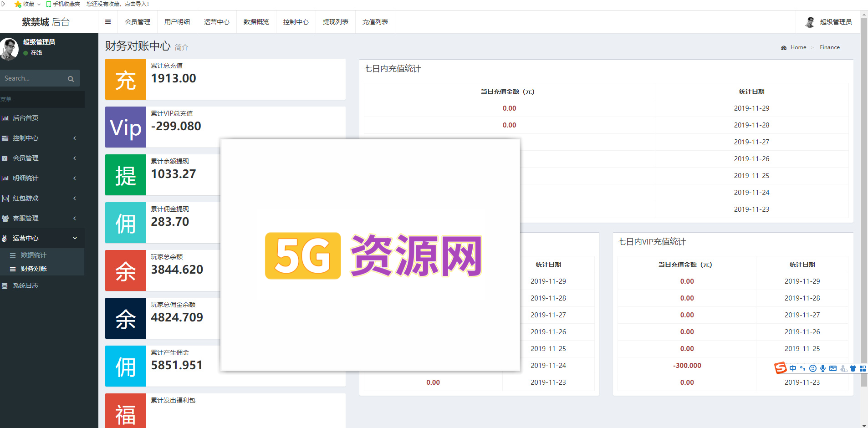The image size is (868, 428).
Task: Expand the 会员管理 sidebar menu
Action: [x=42, y=158]
